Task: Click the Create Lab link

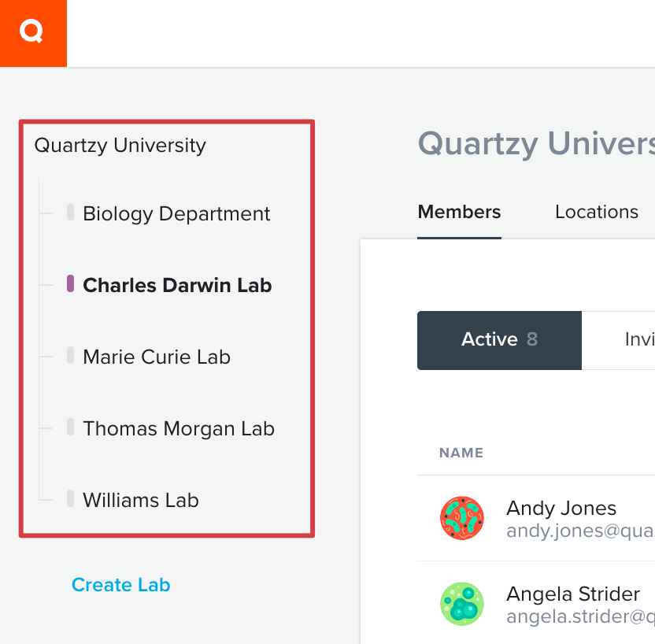Action: tap(120, 585)
